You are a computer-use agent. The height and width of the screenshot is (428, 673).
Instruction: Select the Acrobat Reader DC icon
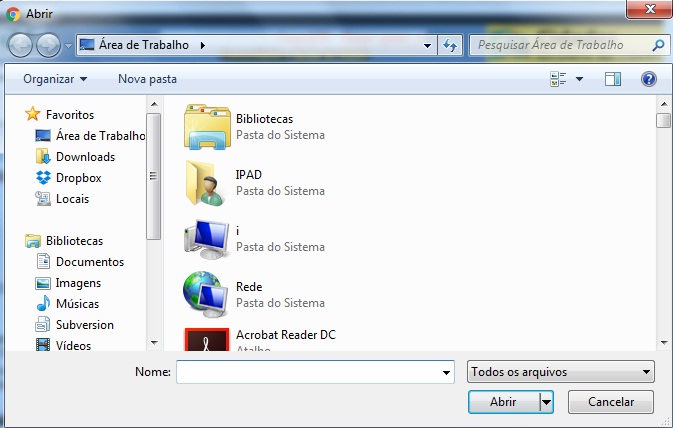point(206,340)
